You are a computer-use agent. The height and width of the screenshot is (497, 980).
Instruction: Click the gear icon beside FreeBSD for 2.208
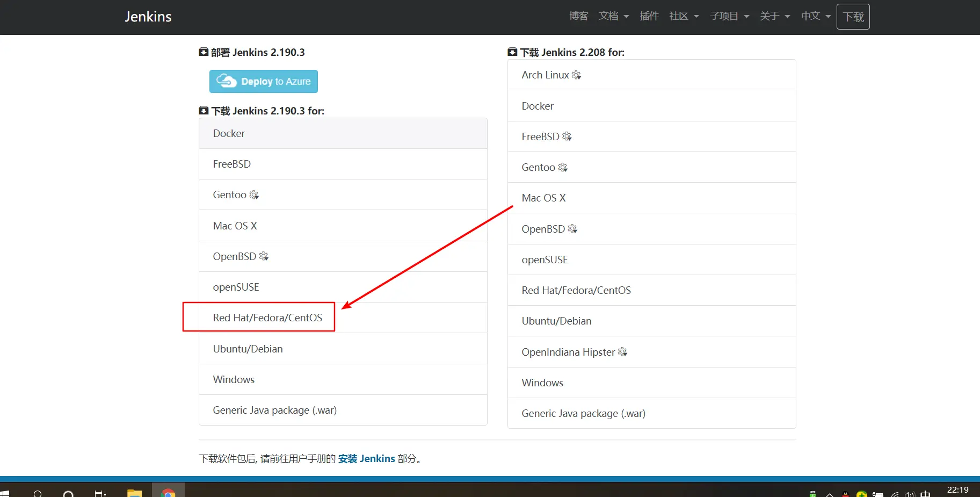[x=567, y=136]
